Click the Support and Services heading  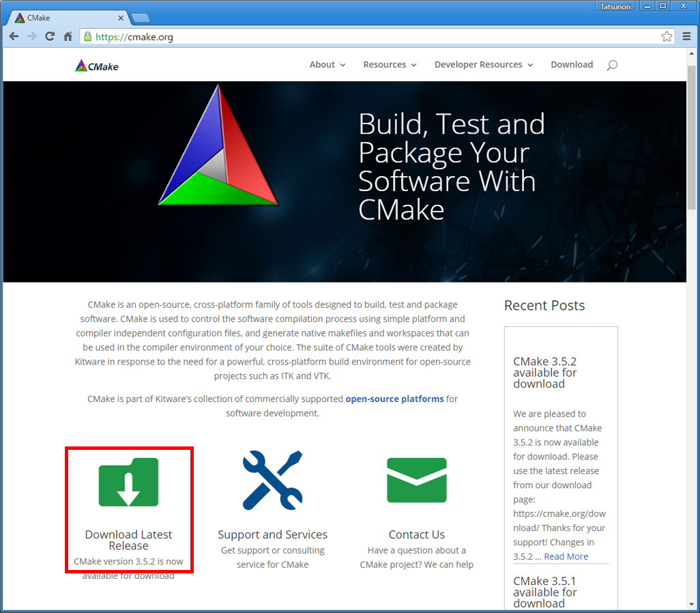coord(272,534)
